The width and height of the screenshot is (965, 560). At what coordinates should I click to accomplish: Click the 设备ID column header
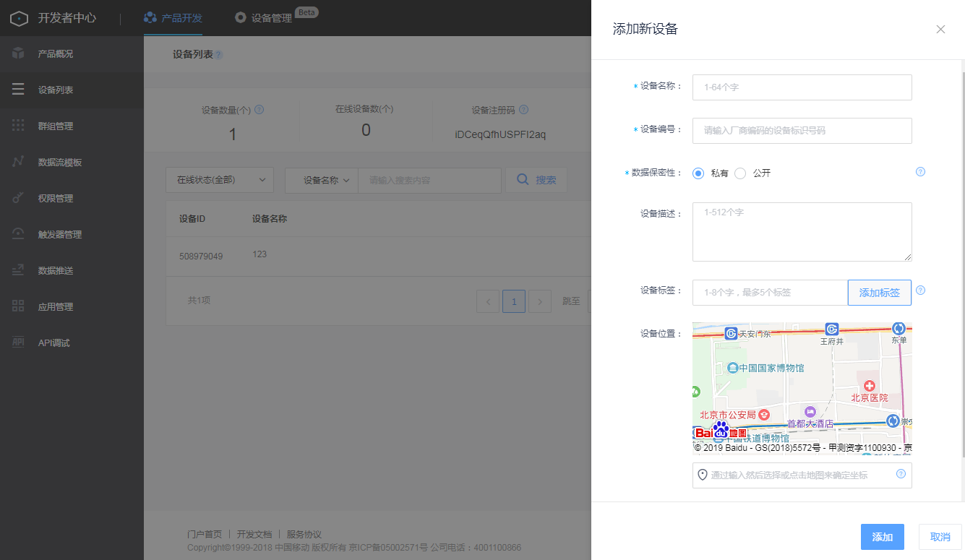(192, 219)
